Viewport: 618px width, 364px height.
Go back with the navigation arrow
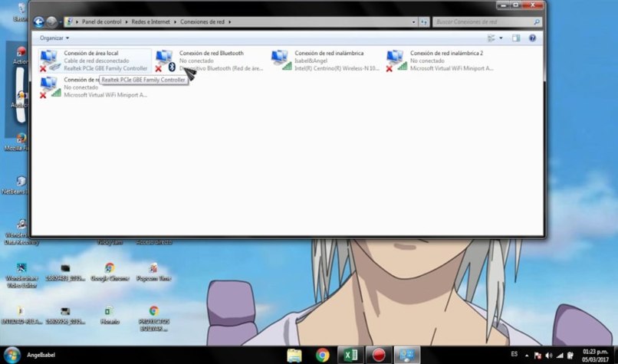tap(39, 22)
